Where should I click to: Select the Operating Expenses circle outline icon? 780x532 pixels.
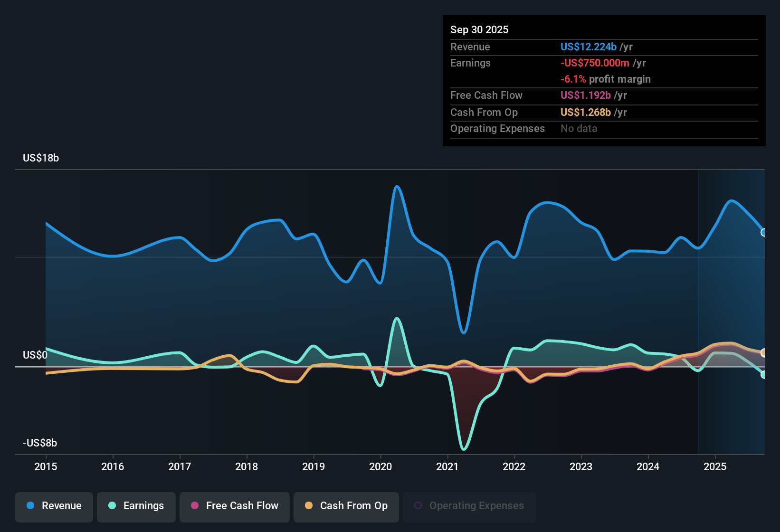click(419, 504)
